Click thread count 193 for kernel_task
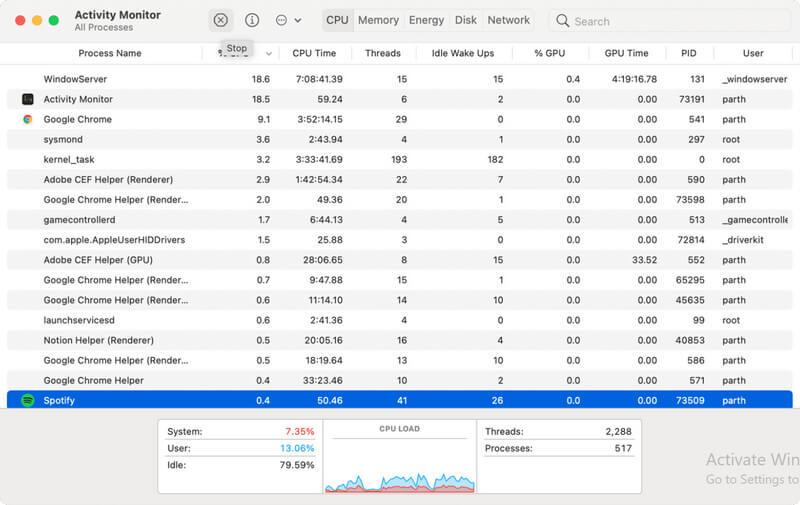 (x=399, y=160)
